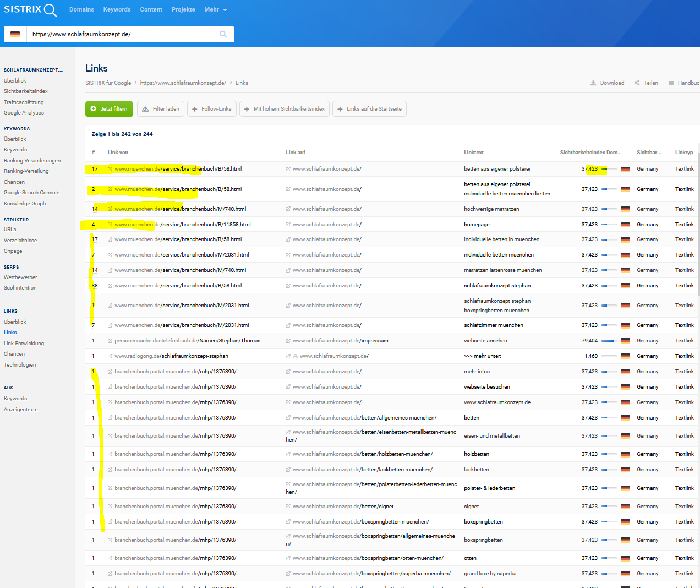Image resolution: width=700 pixels, height=588 pixels.
Task: Open external link icon before betten/signet target
Action: 288,507
